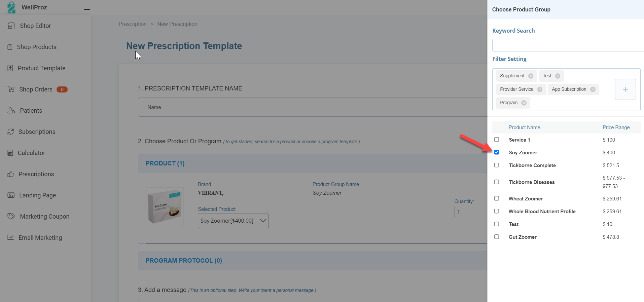This screenshot has height=302, width=644.
Task: Uncheck the Soy Zoomer checkbox
Action: coord(497,152)
